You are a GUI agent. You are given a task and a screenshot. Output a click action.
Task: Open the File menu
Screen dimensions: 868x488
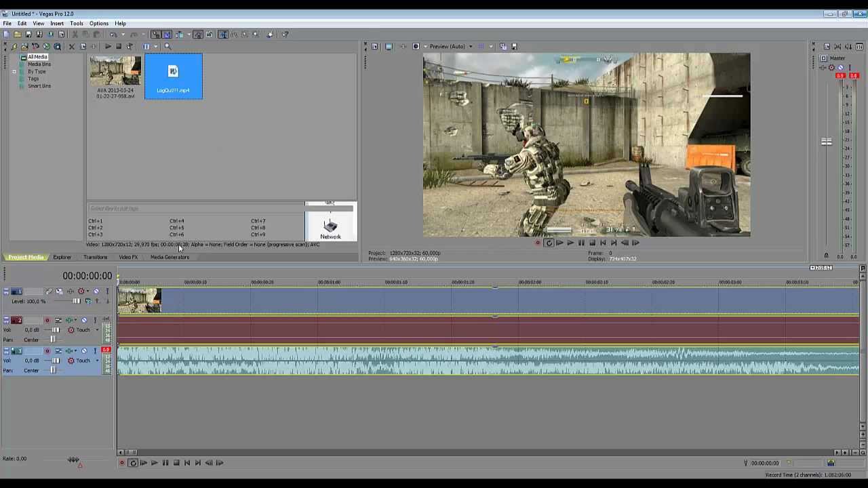pyautogui.click(x=7, y=23)
